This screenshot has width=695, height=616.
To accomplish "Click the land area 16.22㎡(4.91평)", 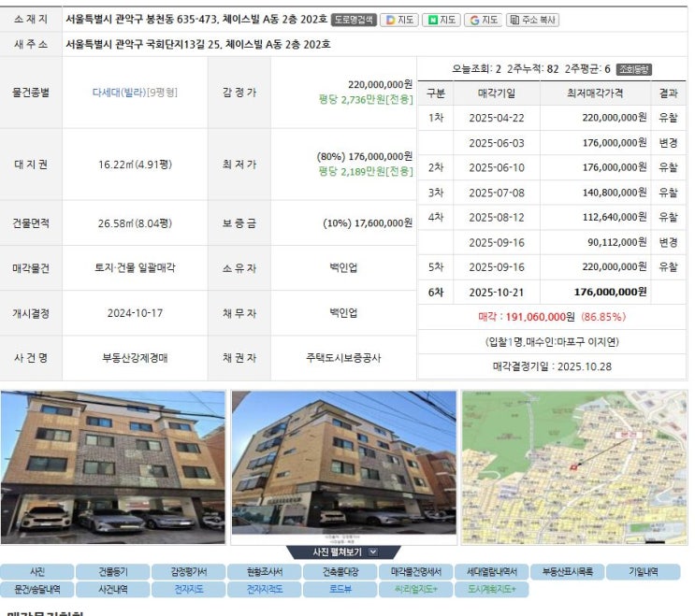I will pyautogui.click(x=136, y=165).
